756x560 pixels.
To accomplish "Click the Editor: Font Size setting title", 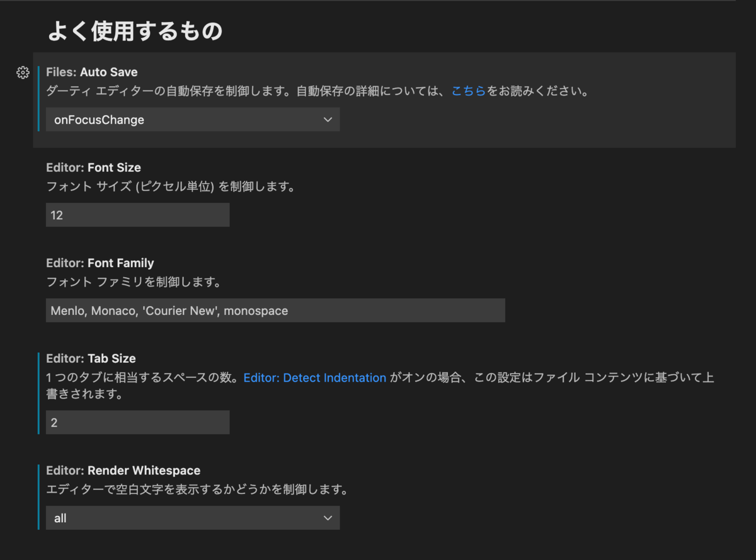I will (x=93, y=168).
